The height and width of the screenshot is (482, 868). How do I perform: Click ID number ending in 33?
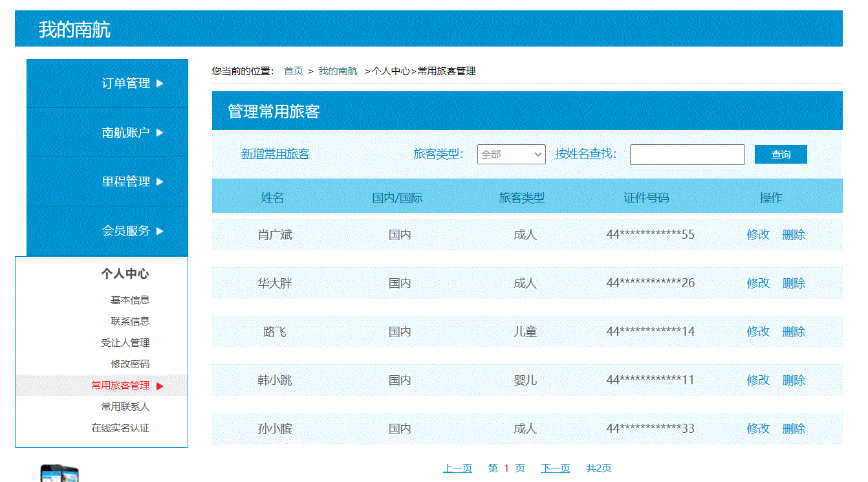[x=651, y=429]
